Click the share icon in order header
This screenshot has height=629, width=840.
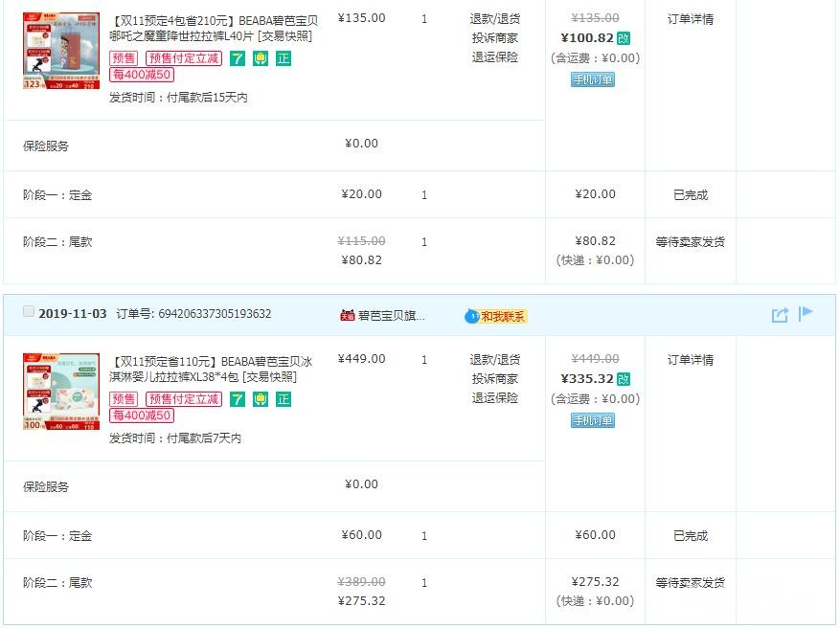click(x=780, y=315)
